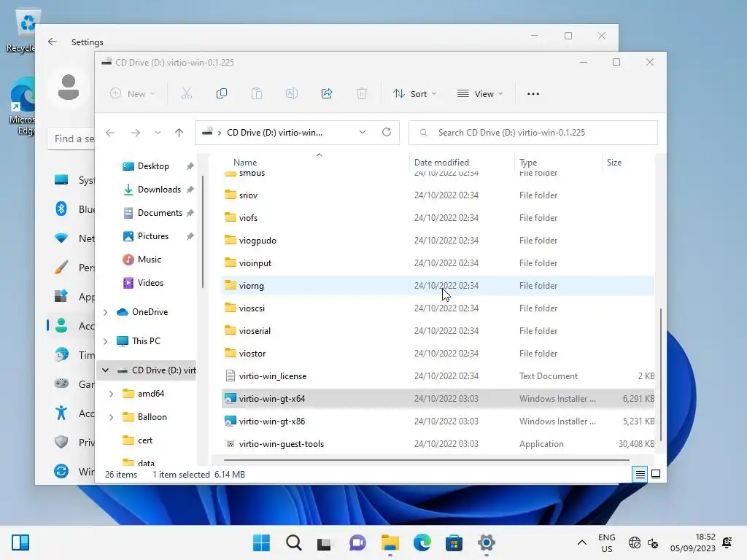Viewport: 747px width, 560px height.
Task: Sort by Name column header
Action: [245, 163]
